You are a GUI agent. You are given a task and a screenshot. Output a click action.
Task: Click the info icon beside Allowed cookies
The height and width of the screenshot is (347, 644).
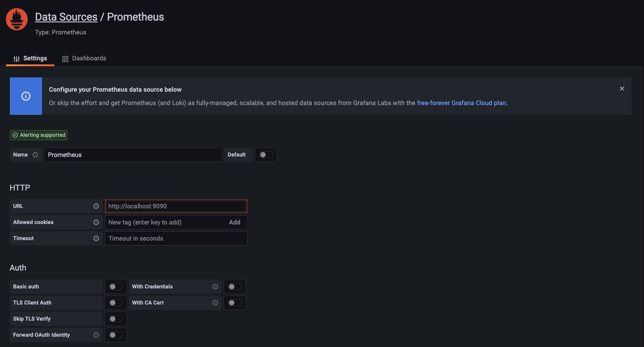point(96,222)
